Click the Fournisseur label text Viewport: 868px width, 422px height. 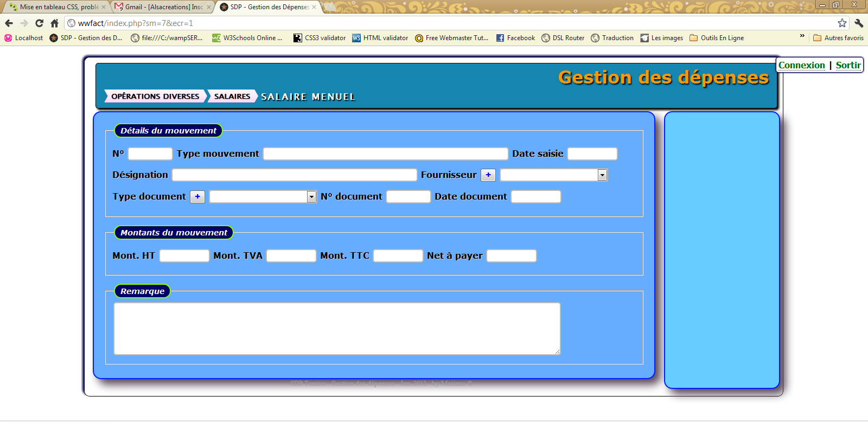[x=449, y=175]
